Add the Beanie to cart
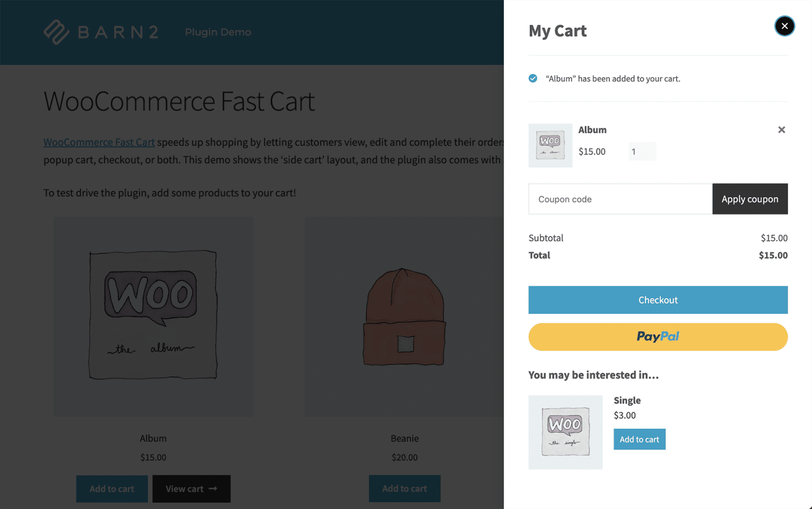The height and width of the screenshot is (509, 812). [404, 489]
